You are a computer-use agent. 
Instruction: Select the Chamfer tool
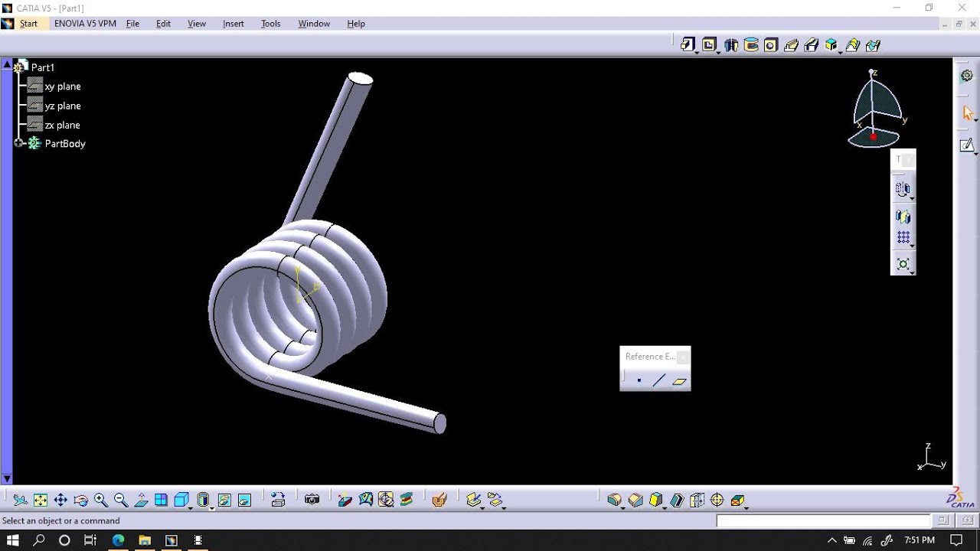pos(635,500)
